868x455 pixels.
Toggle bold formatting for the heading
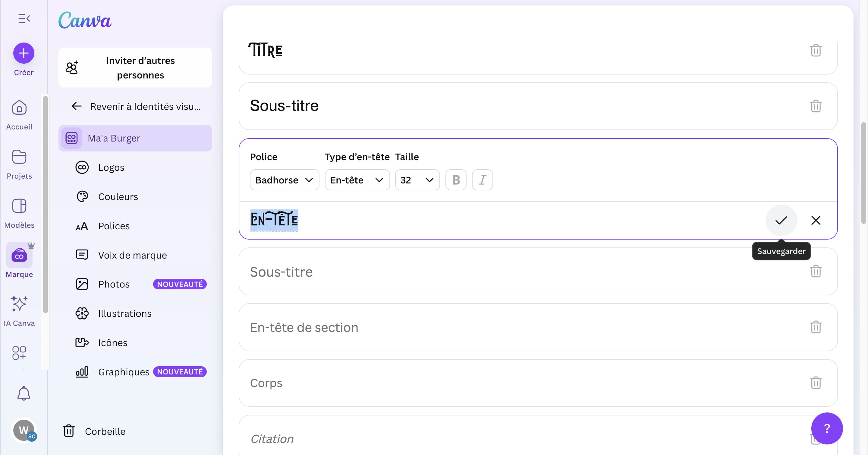[x=456, y=180]
